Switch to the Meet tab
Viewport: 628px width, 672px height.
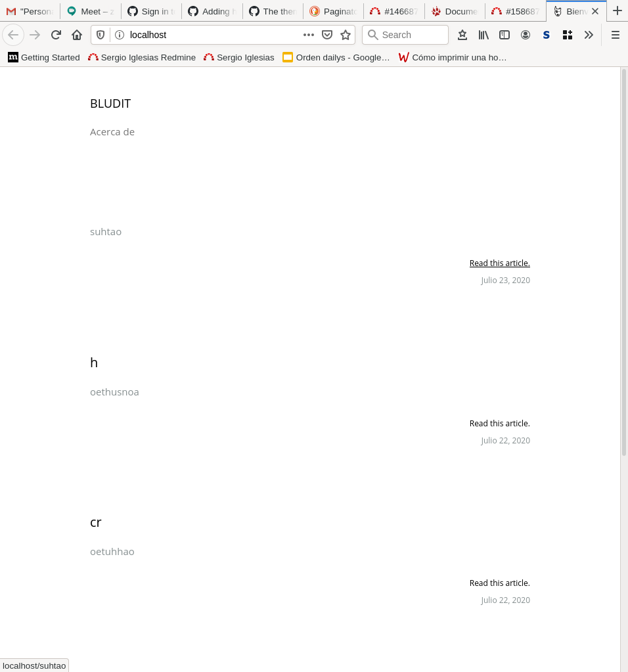91,12
